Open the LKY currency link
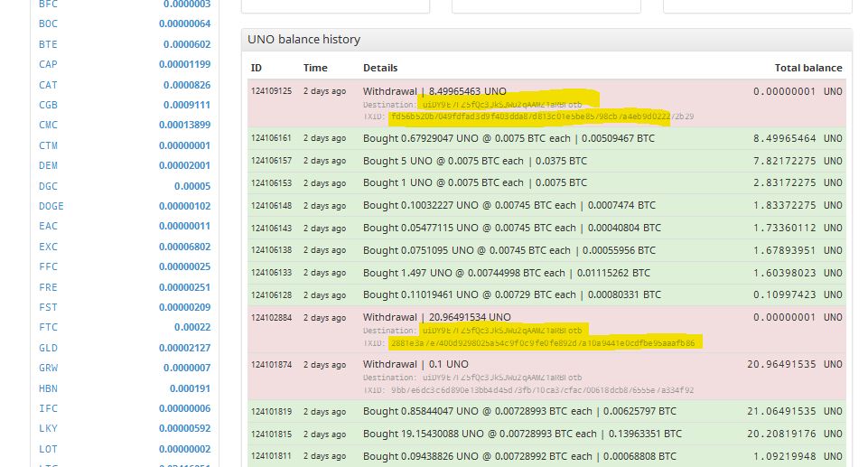This screenshot has height=467, width=868. [x=48, y=428]
